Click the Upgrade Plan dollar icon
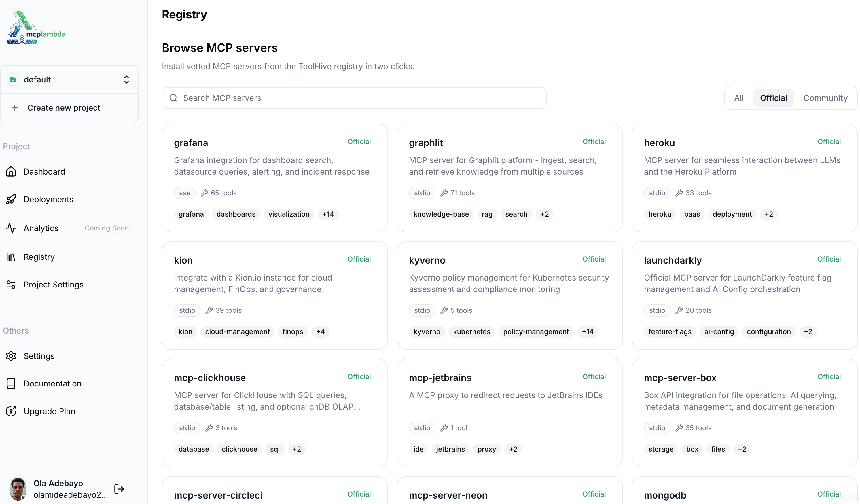This screenshot has width=860, height=504. [x=11, y=411]
